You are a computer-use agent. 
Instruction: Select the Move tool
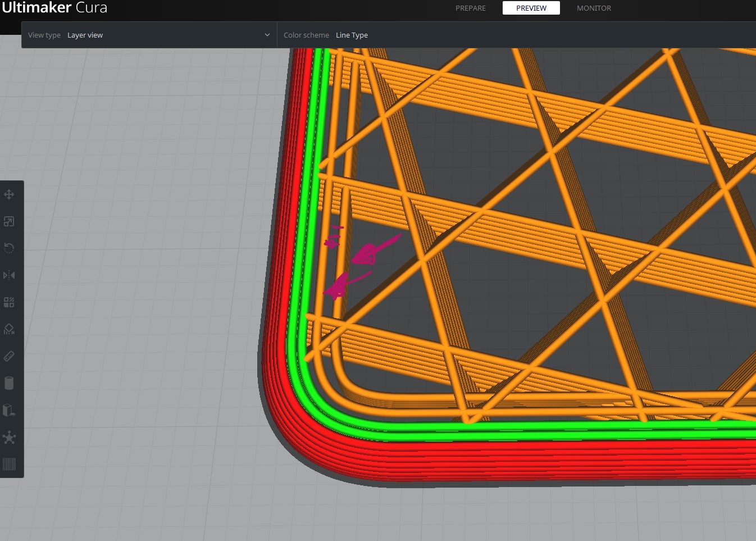[9, 194]
